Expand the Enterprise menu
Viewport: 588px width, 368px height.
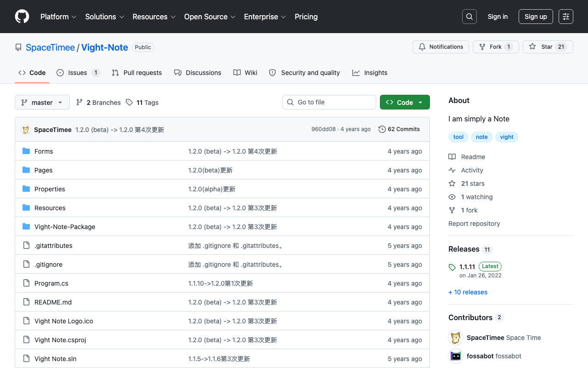click(265, 17)
